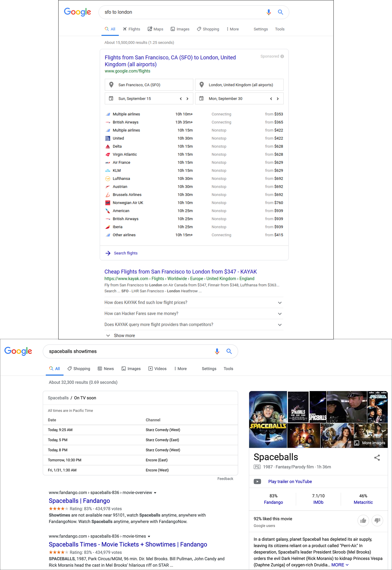Click the share icon next to Spaceballs title
Screen dimensions: 392x570
click(x=377, y=458)
